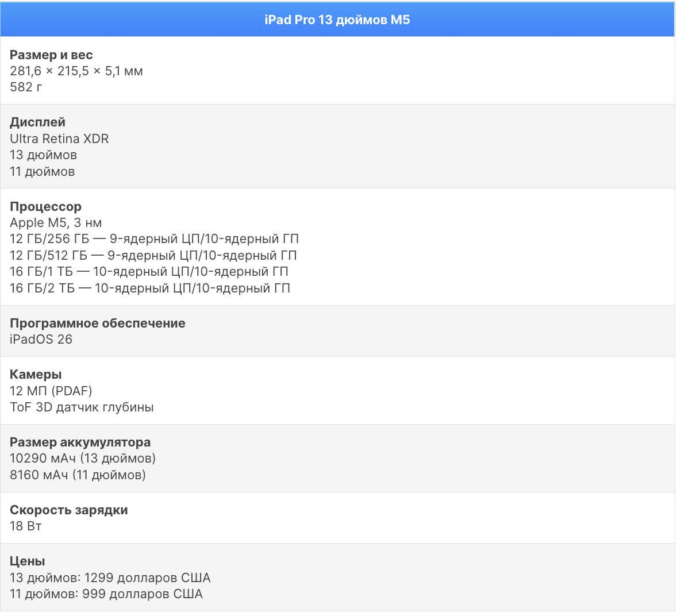Click the Программное обеспечение heading
Screen dimensions: 677x616
coord(98,324)
